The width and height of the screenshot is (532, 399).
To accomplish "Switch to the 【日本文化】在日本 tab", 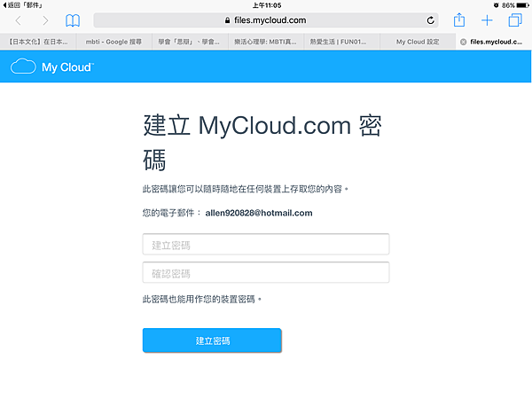I will click(38, 42).
